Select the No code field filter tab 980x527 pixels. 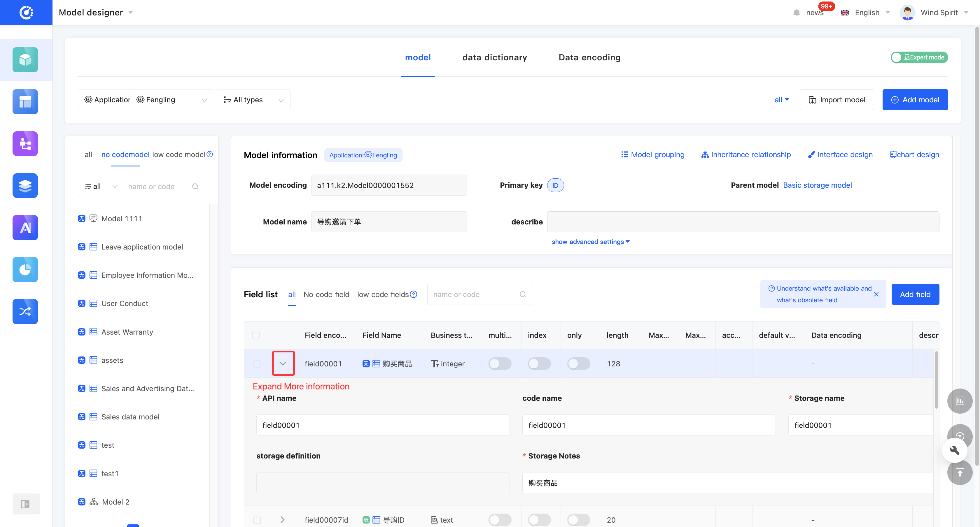coord(326,294)
